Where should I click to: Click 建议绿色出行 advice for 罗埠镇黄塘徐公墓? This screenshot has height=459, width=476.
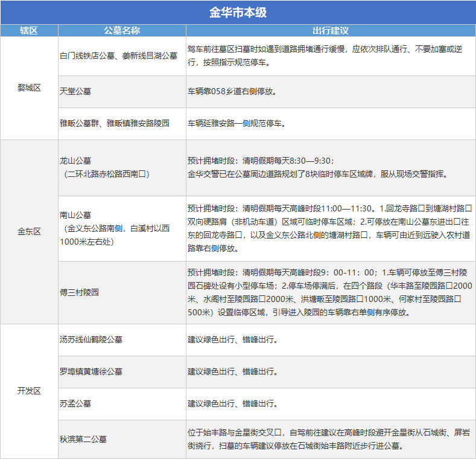pos(233,371)
